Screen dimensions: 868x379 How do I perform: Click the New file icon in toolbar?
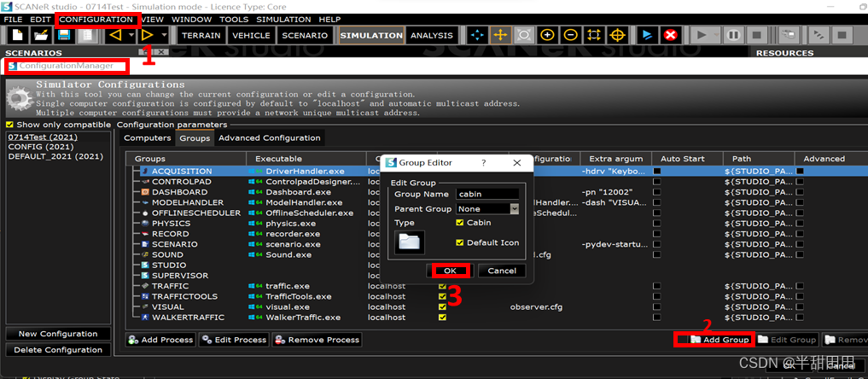(18, 35)
